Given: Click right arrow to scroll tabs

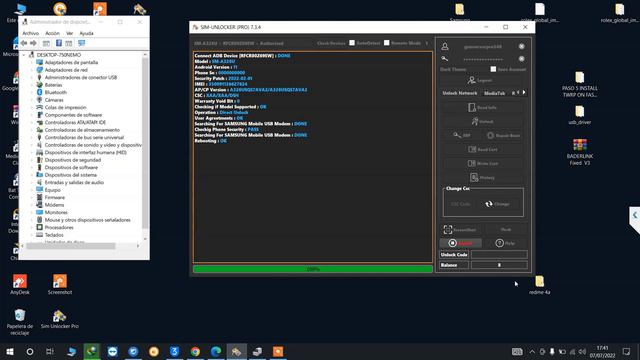Looking at the screenshot, I should (x=524, y=93).
